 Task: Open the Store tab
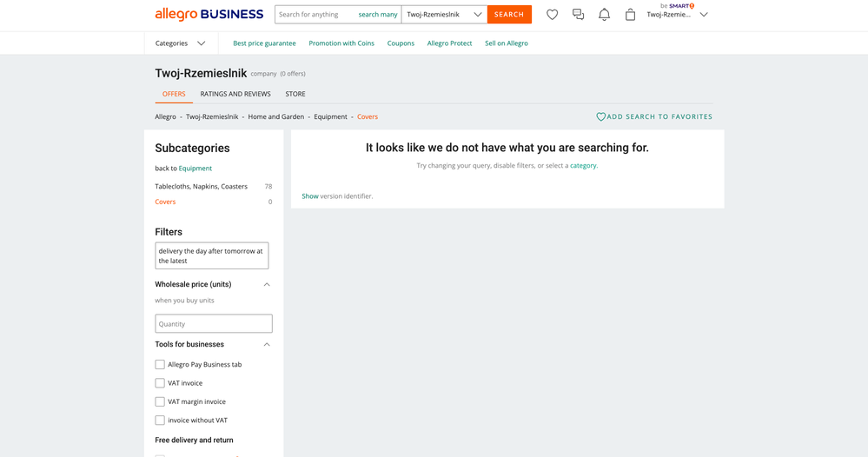coord(295,94)
